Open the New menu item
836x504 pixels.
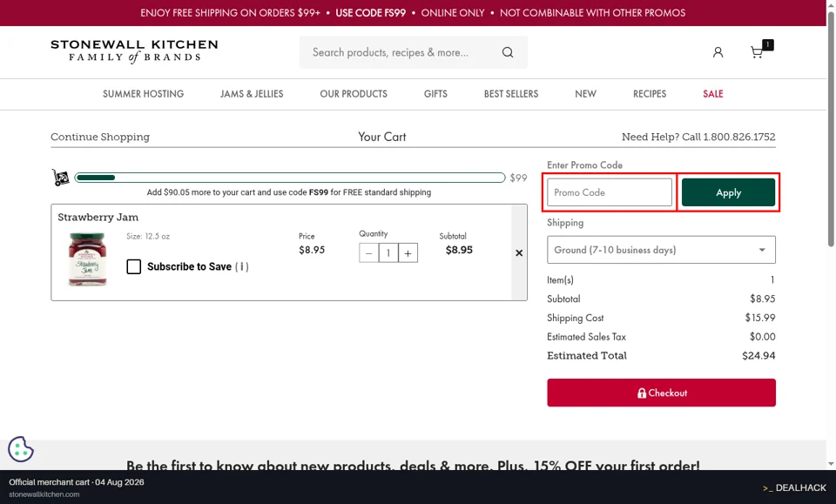pos(585,94)
